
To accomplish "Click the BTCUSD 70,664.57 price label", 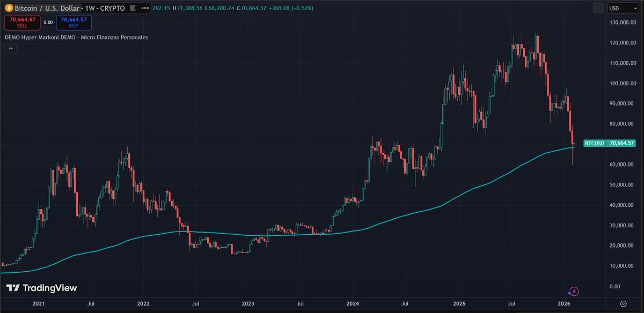I will [610, 143].
